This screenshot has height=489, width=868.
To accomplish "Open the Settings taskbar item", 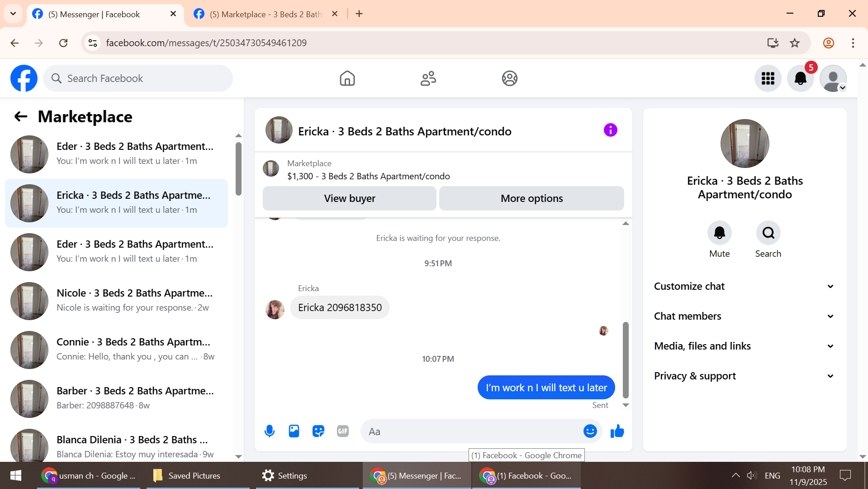I will [x=308, y=475].
